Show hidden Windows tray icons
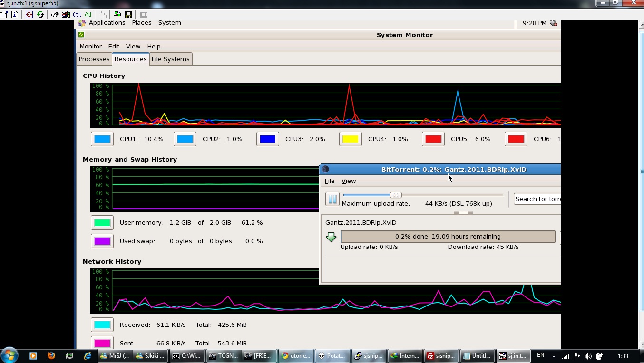This screenshot has height=363, width=644. [x=554, y=355]
